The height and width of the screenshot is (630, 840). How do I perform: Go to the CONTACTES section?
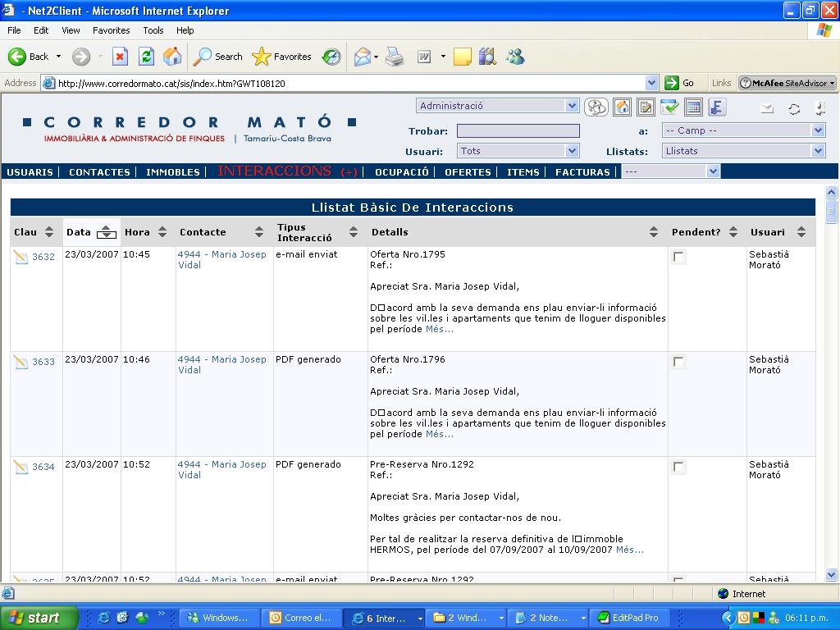tap(99, 172)
